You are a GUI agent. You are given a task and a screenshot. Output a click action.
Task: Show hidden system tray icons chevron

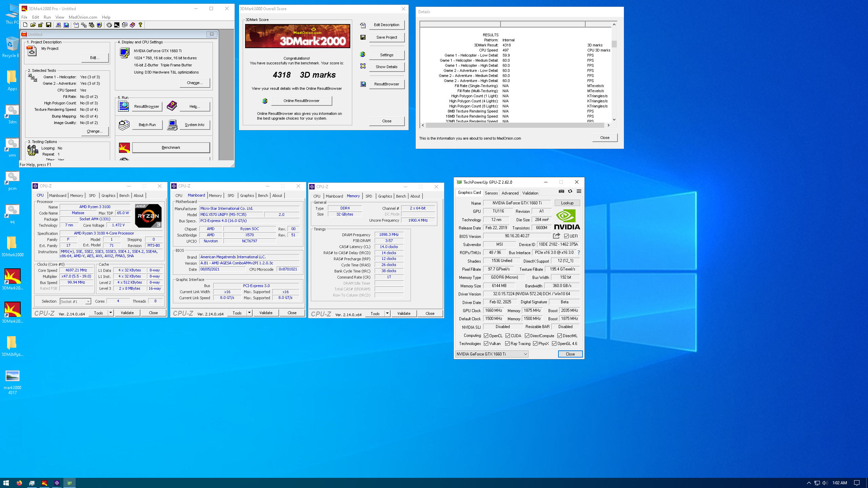pos(809,483)
